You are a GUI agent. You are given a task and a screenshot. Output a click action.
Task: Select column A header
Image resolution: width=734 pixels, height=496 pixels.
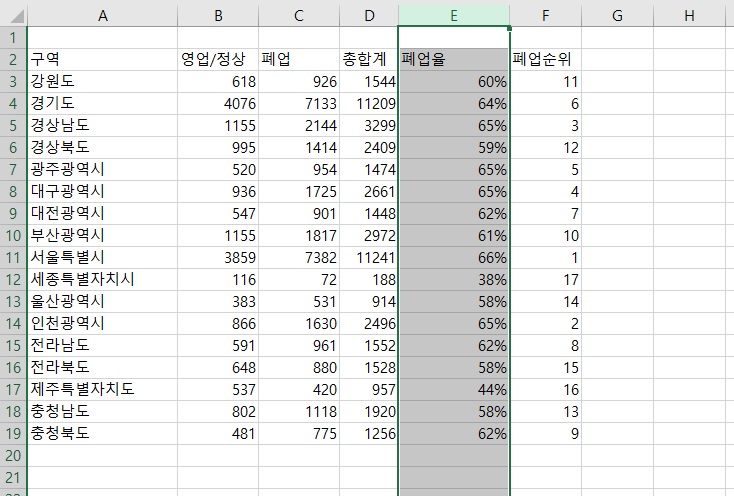103,16
